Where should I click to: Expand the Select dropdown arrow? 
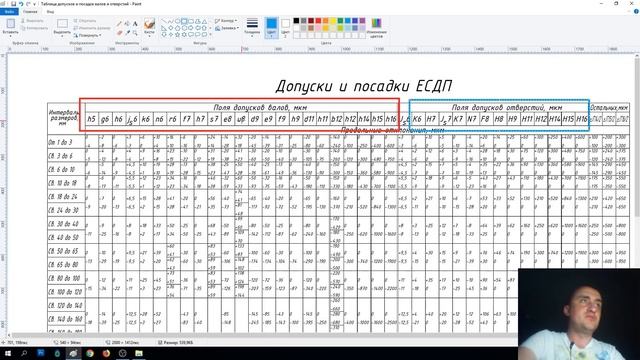pyautogui.click(x=62, y=36)
